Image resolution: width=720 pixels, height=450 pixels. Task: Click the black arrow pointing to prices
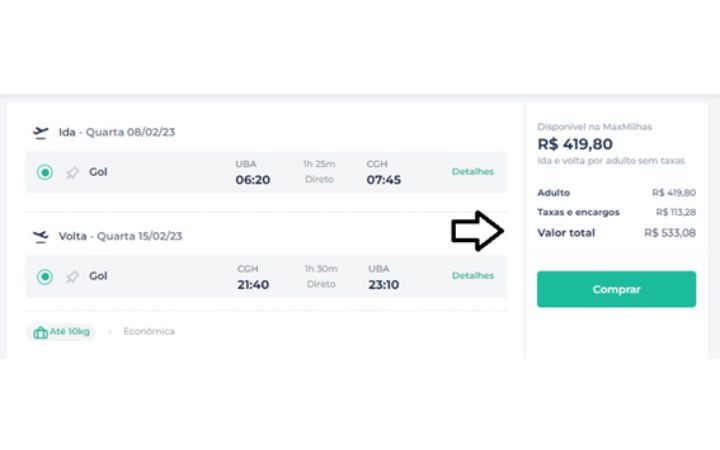tap(478, 231)
